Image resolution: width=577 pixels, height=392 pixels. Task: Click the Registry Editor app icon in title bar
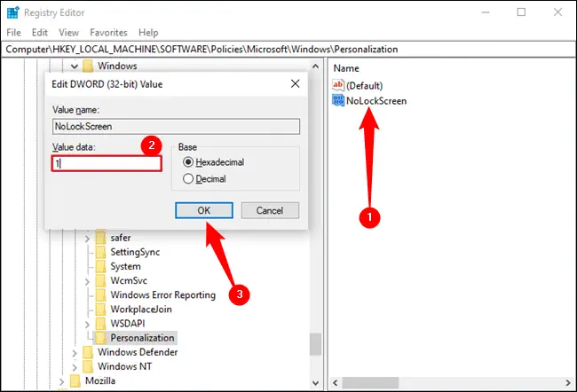point(13,12)
